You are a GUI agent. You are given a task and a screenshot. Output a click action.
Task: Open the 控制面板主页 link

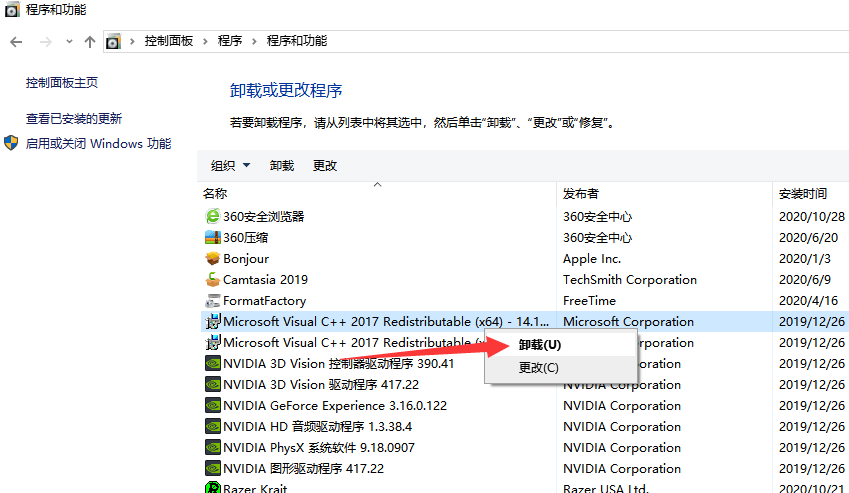coord(62,83)
